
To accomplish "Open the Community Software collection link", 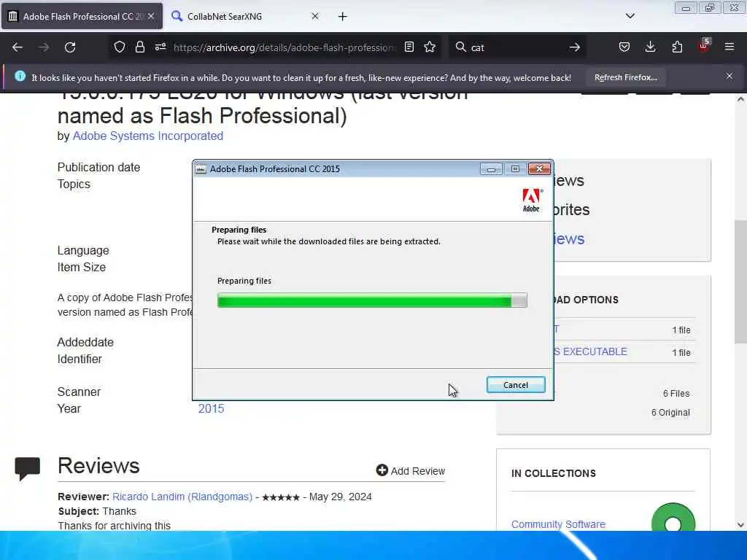I will click(558, 524).
